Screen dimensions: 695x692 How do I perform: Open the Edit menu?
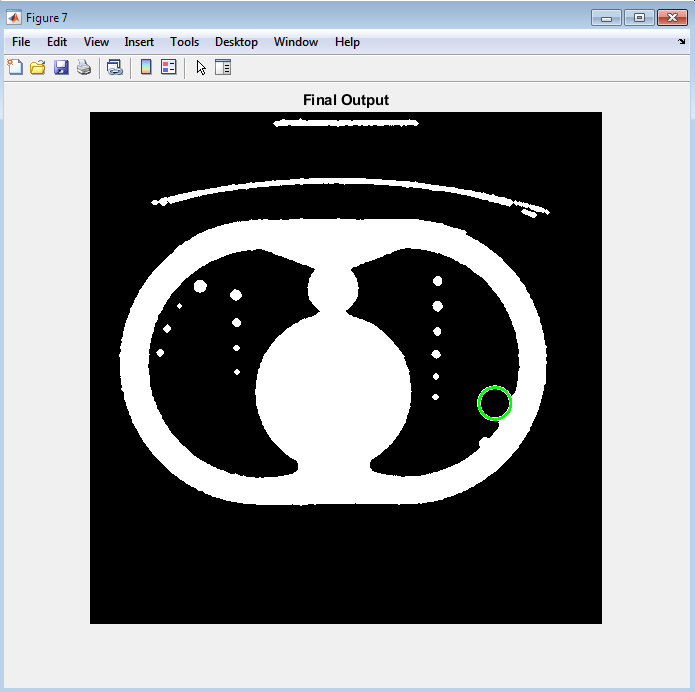(57, 42)
